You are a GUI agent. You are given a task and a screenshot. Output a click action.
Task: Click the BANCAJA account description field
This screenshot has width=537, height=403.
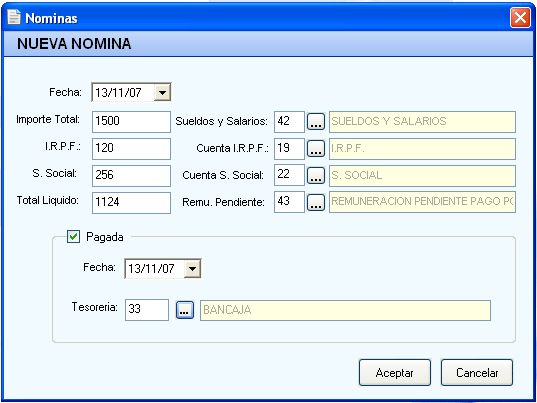(345, 310)
